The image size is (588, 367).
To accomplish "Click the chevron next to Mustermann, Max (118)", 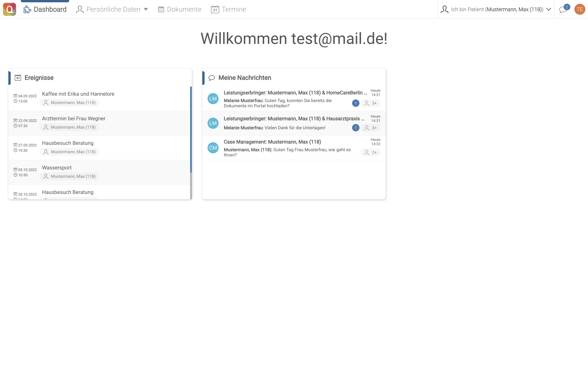I will 549,10.
